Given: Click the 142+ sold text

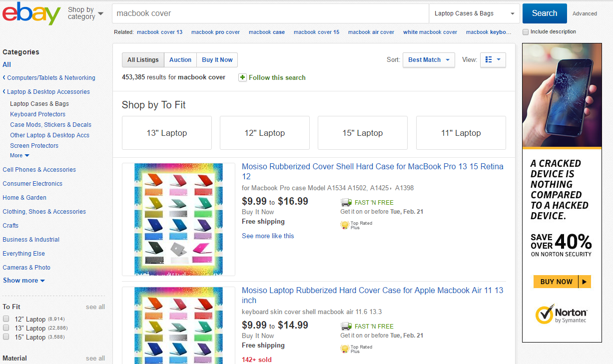Looking at the screenshot, I should pos(257,360).
